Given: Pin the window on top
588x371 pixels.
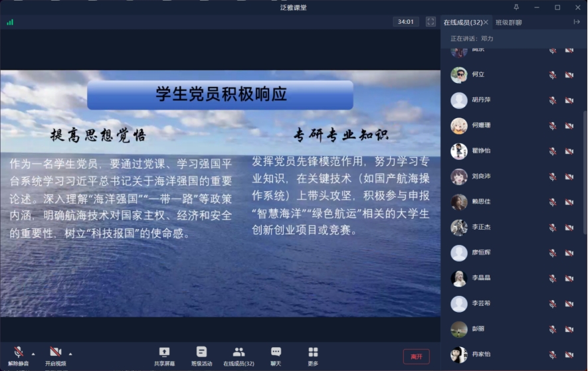Looking at the screenshot, I should coord(516,7).
